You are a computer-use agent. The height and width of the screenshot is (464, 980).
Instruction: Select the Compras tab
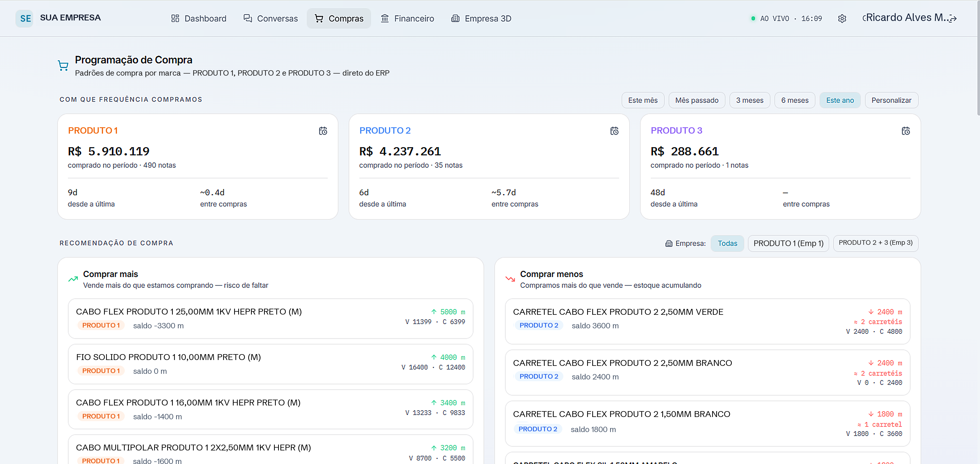click(339, 19)
